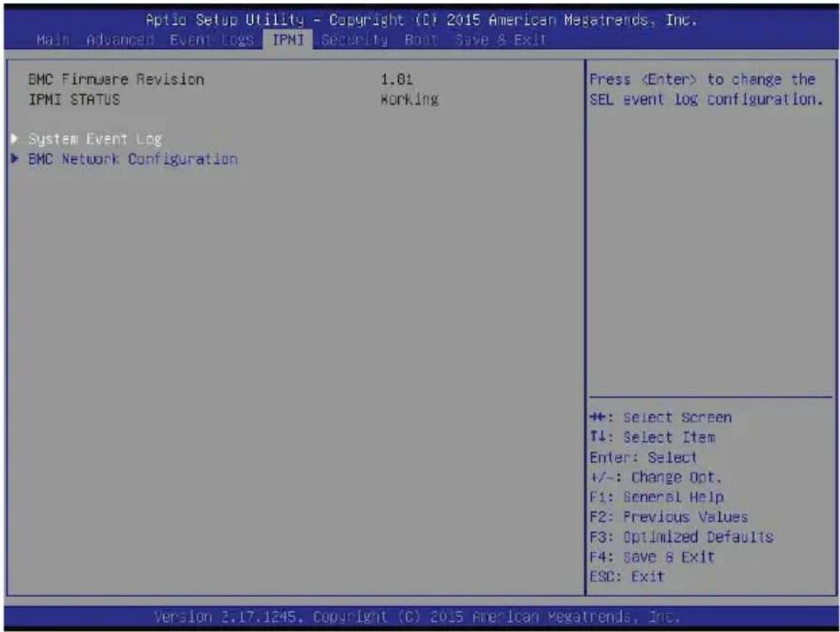This screenshot has height=632, width=840.
Task: Open the Boot tab
Action: [x=421, y=39]
